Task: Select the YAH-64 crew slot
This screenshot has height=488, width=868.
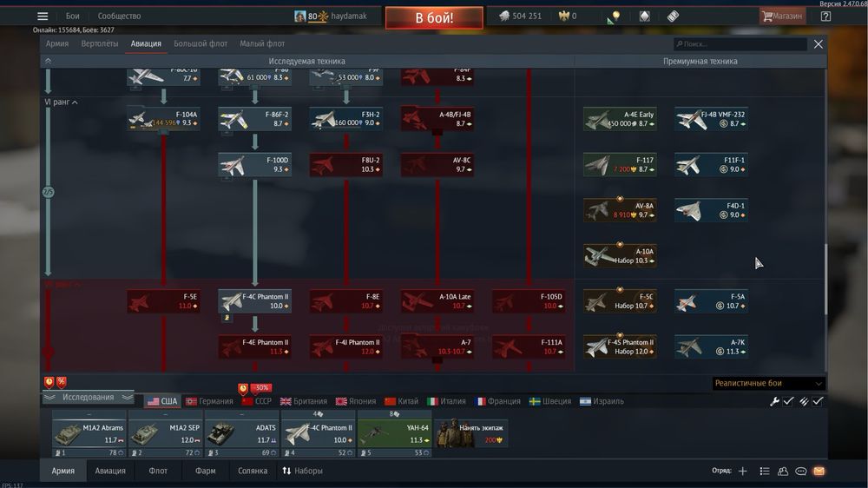Action: tap(394, 433)
